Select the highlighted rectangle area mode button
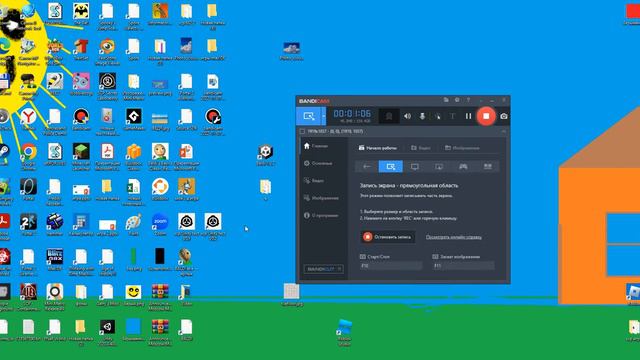Image resolution: width=640 pixels, height=360 pixels. [x=391, y=167]
